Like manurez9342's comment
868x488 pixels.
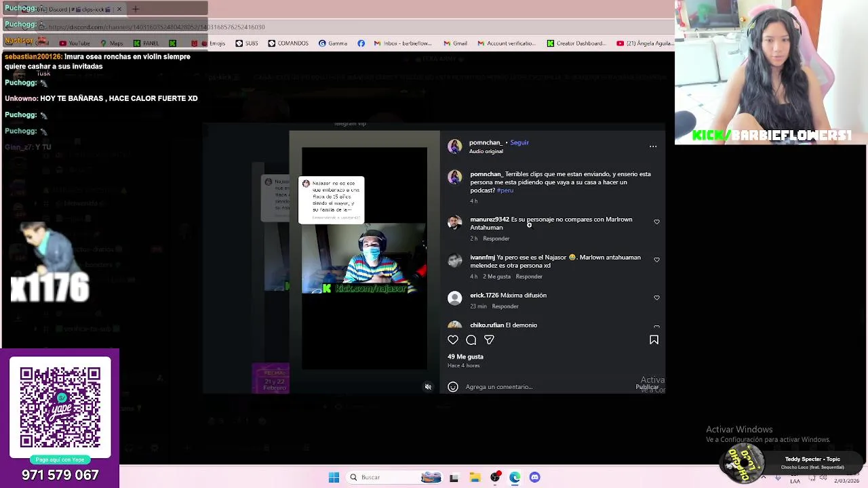[656, 222]
